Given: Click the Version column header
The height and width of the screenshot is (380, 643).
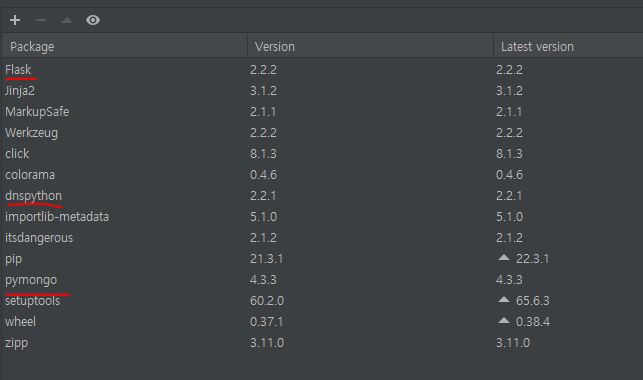Looking at the screenshot, I should [x=370, y=46].
